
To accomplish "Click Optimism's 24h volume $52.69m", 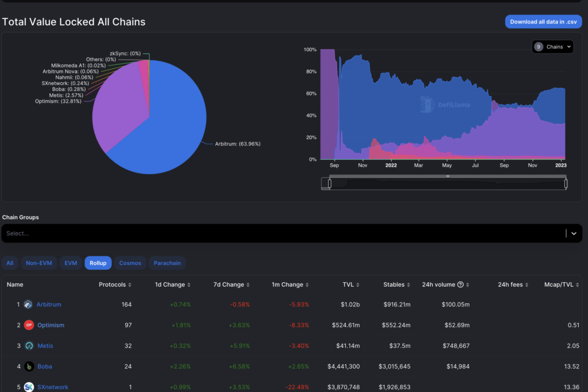I will coord(457,325).
